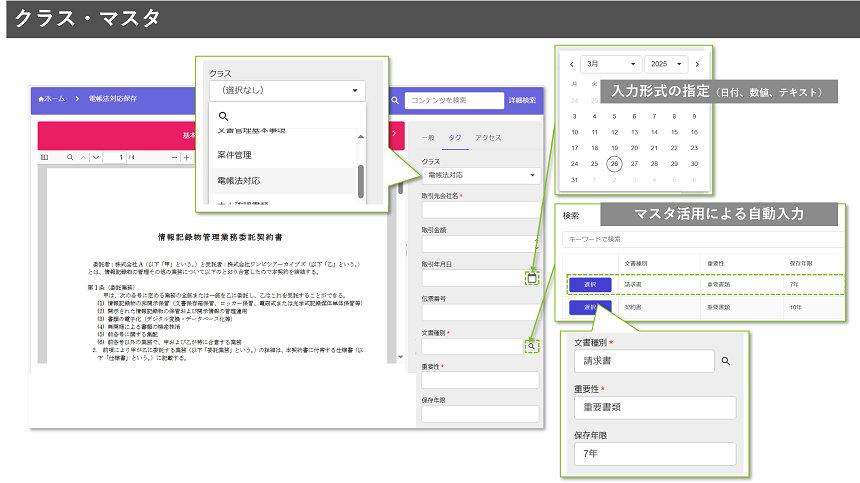The height and width of the screenshot is (483, 860).
Task: Select 電帳法対応 in the class list
Action: (283, 181)
